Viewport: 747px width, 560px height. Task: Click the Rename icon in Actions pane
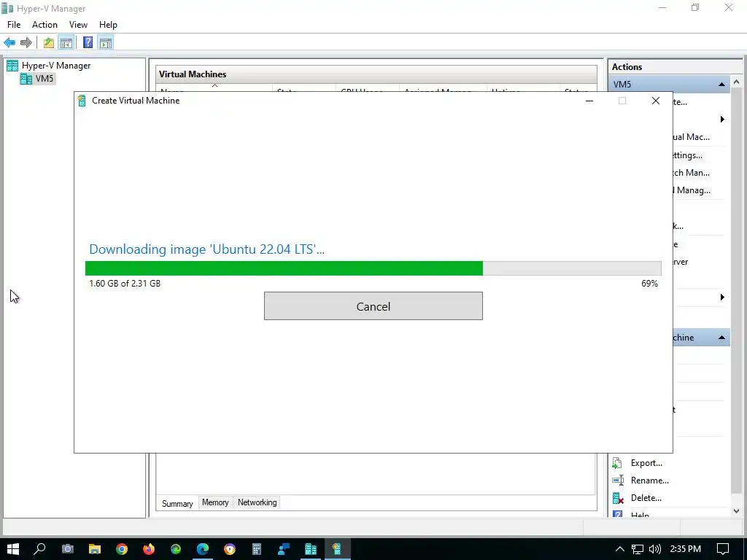coord(617,481)
